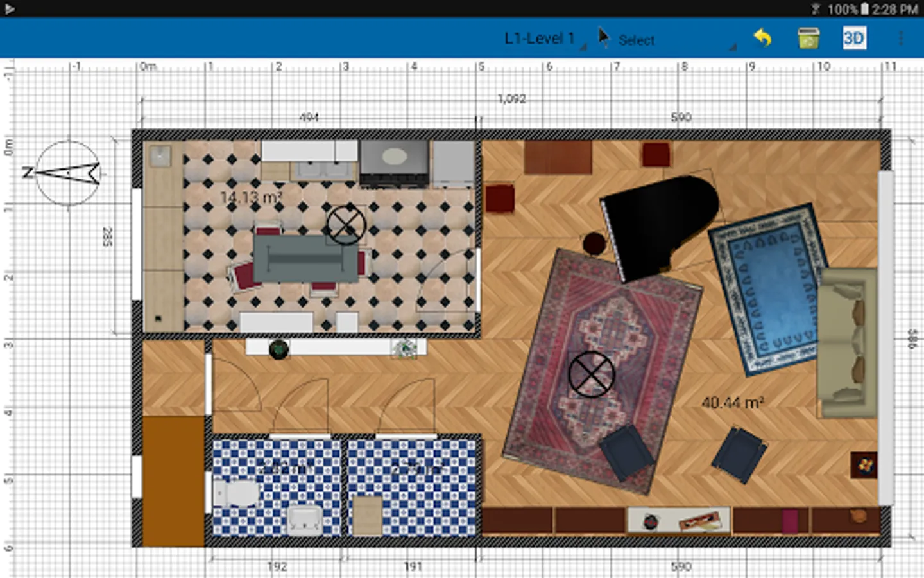924x578 pixels.
Task: Select the gray kitchen dining table
Action: [305, 258]
